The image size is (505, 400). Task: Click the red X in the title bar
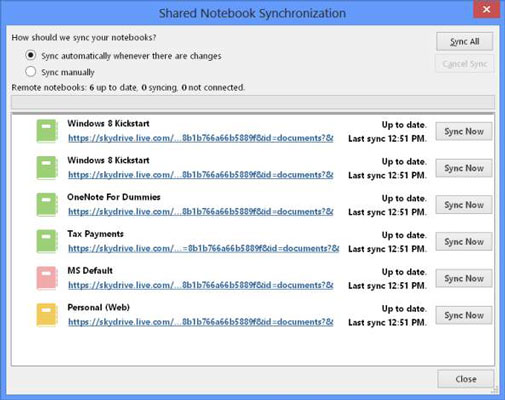[x=486, y=9]
